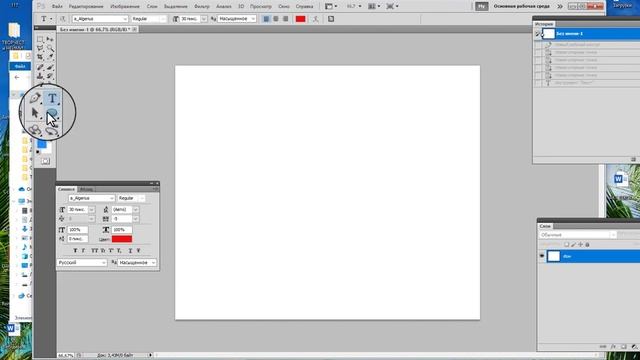This screenshot has height=360, width=640.
Task: Click red Цвет swatch in Character panel
Action: tap(122, 239)
